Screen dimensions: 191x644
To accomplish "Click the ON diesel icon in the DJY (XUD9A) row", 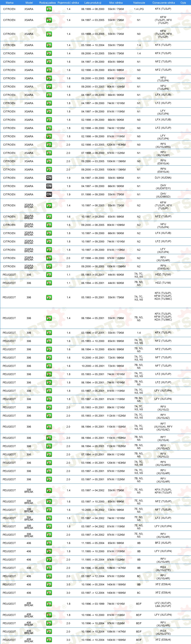I will (x=49, y=178).
